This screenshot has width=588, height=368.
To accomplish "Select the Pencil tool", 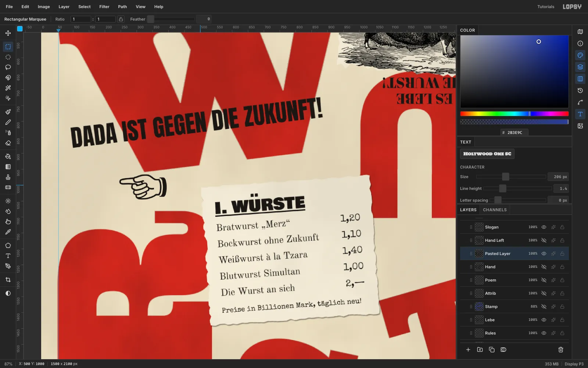I will [8, 122].
